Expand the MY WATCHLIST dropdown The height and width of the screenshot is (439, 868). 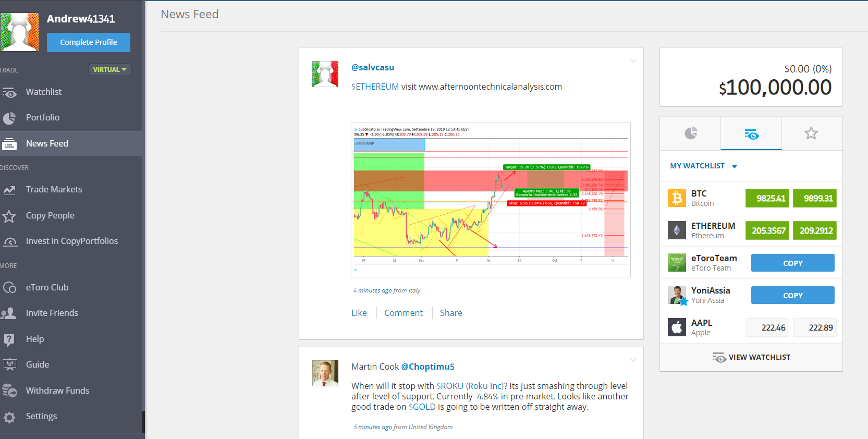703,166
